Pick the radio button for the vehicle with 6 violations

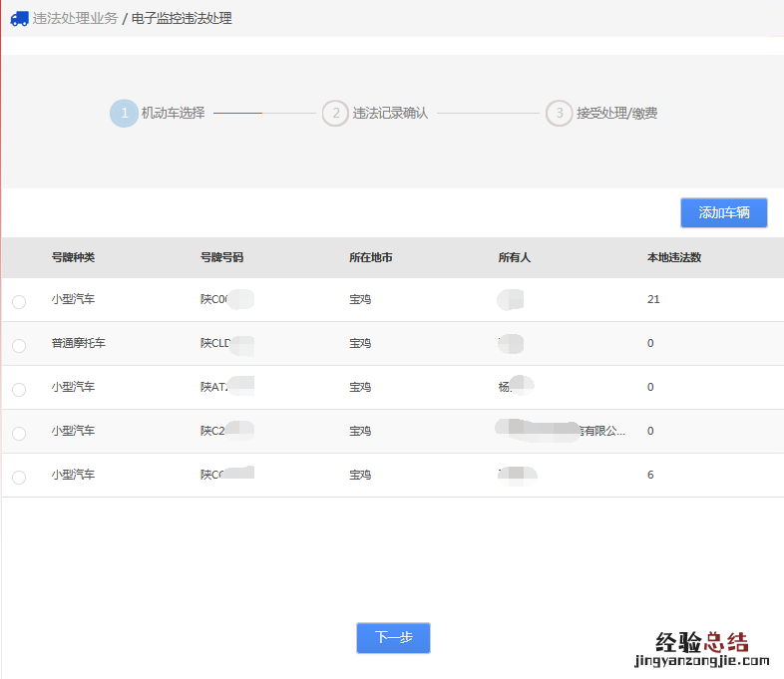(x=19, y=478)
